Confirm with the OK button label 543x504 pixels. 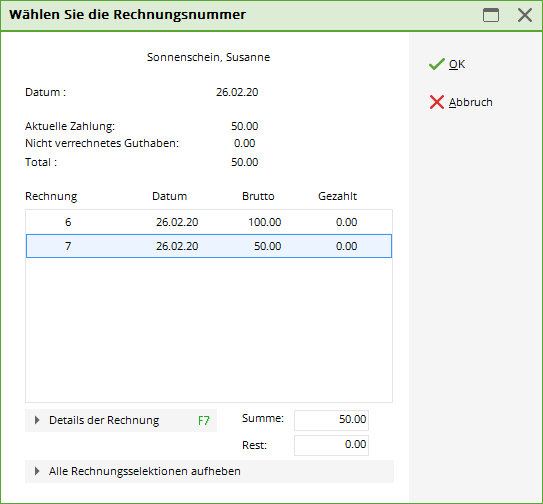tap(457, 64)
